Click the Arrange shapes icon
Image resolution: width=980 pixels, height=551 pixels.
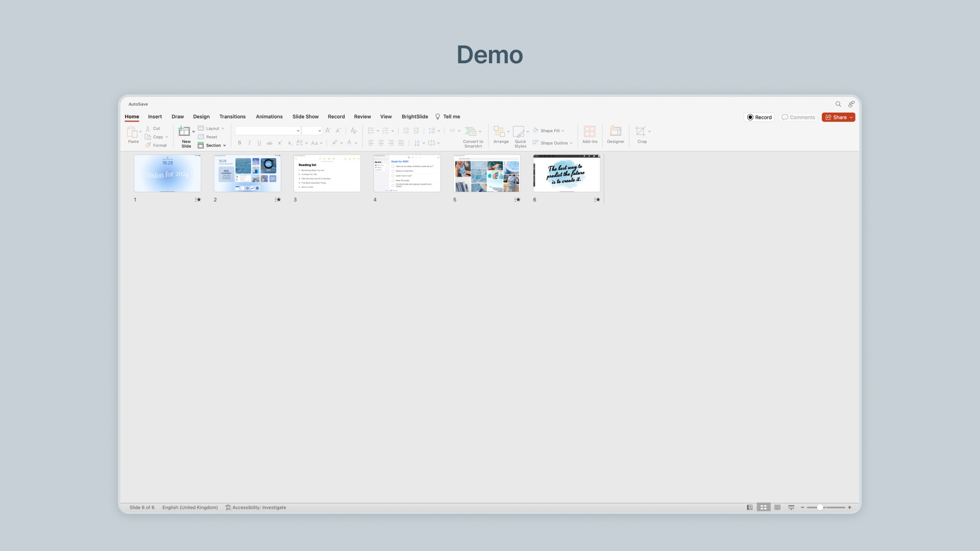pos(499,132)
